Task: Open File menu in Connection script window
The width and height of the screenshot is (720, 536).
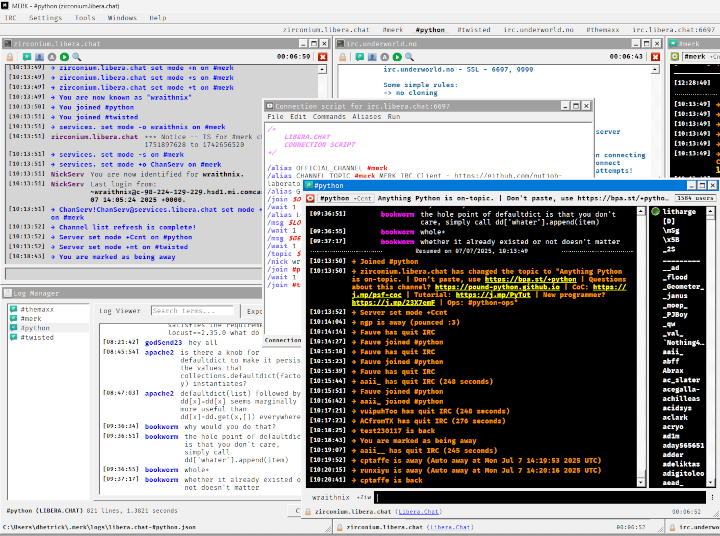Action: (x=276, y=117)
